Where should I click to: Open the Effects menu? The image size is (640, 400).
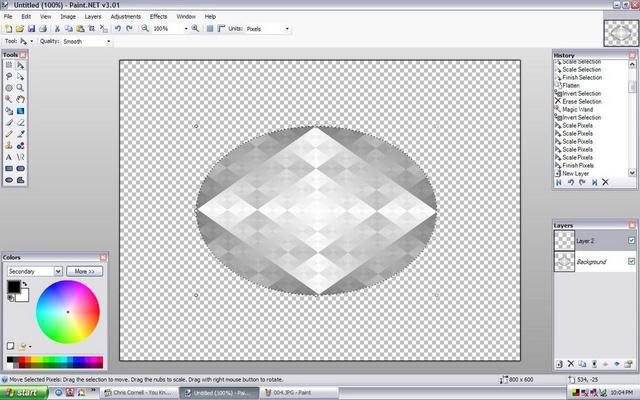(158, 16)
